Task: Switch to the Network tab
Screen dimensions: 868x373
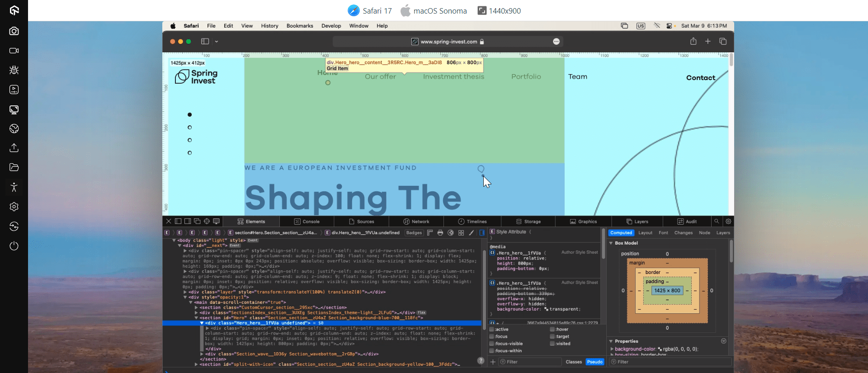Action: [x=416, y=222]
